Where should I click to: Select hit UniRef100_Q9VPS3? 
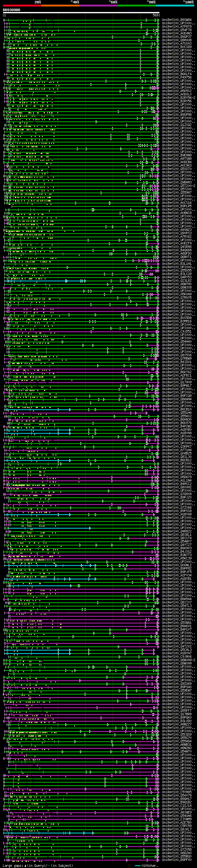coord(176,233)
